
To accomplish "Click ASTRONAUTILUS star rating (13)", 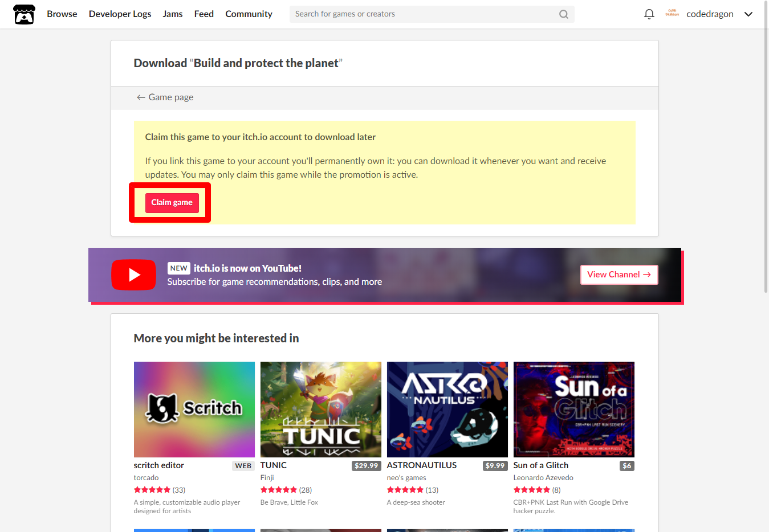I will pos(413,490).
